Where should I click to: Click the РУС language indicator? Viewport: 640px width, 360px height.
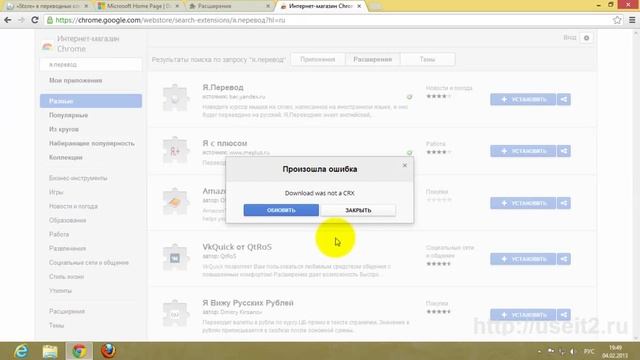[x=589, y=351]
